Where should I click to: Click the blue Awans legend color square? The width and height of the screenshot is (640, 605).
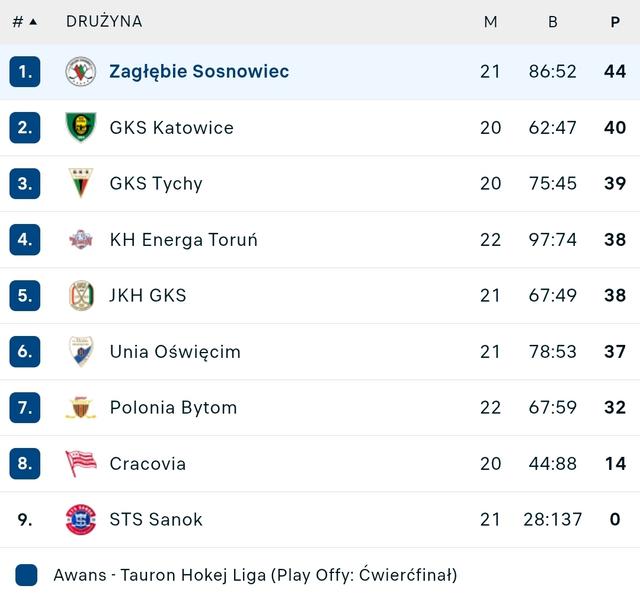27,575
